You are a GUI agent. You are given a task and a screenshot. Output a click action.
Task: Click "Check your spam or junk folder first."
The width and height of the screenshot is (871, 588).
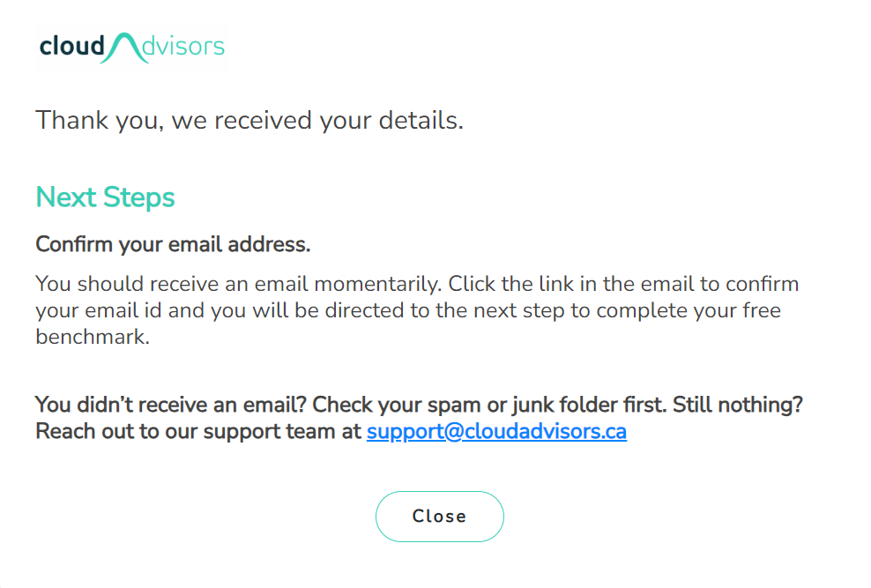tap(489, 405)
